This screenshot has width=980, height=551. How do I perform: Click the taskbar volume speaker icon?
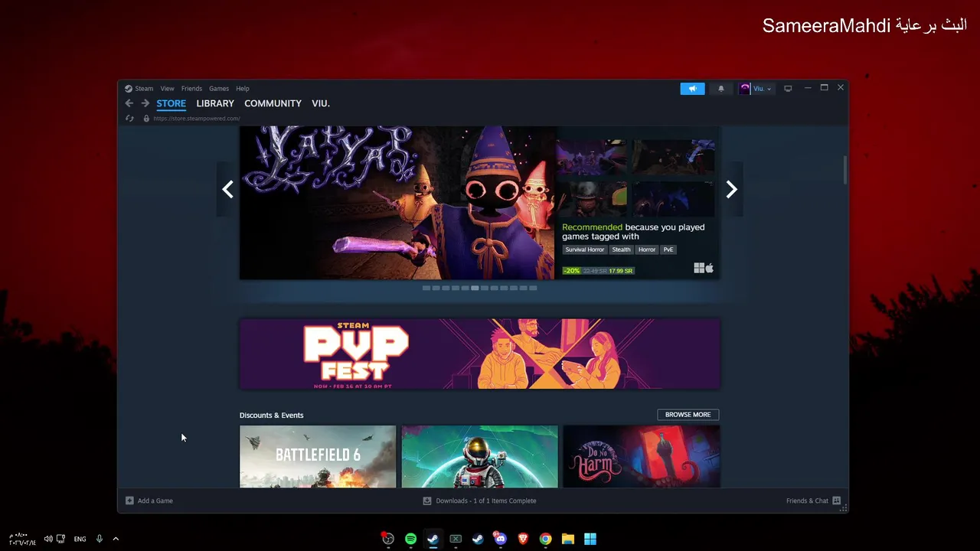click(48, 539)
